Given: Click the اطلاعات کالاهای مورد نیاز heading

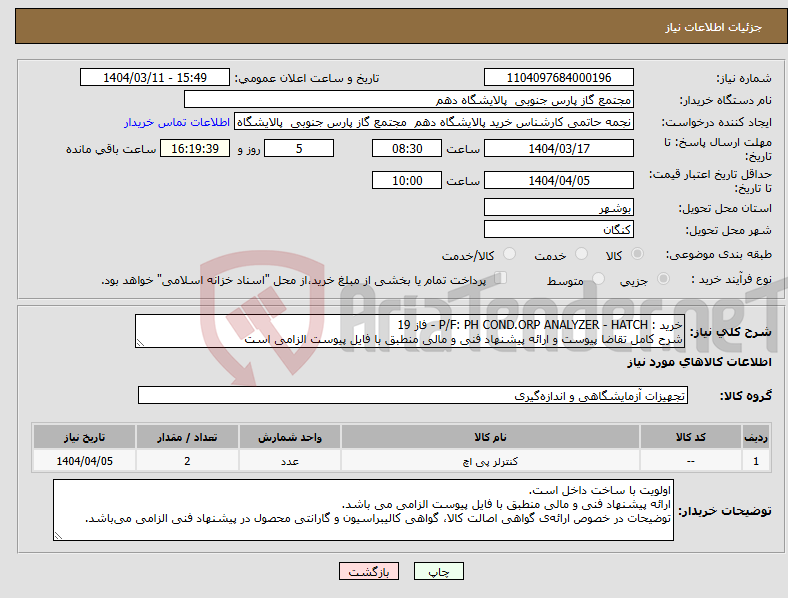Looking at the screenshot, I should click(699, 362).
